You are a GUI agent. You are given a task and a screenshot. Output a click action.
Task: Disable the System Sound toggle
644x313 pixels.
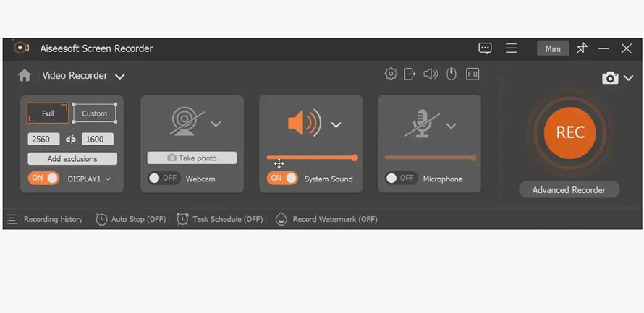pyautogui.click(x=282, y=178)
